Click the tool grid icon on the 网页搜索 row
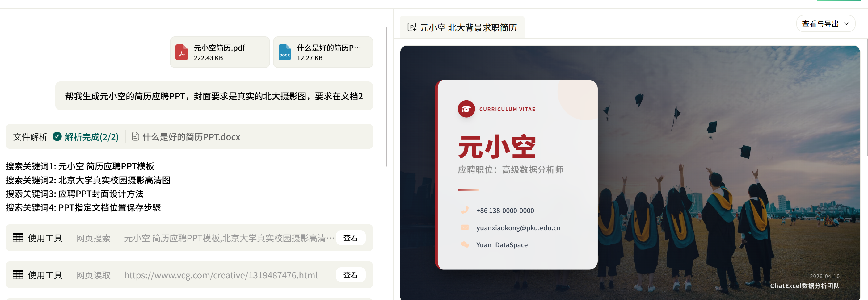 tap(18, 238)
